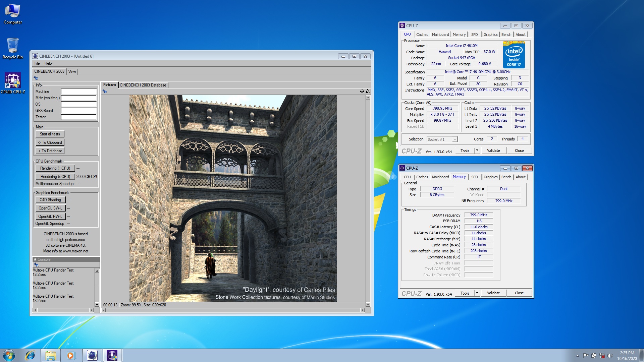The width and height of the screenshot is (644, 362).
Task: Run Rendering (1 CPU) benchmark
Action: click(x=55, y=168)
